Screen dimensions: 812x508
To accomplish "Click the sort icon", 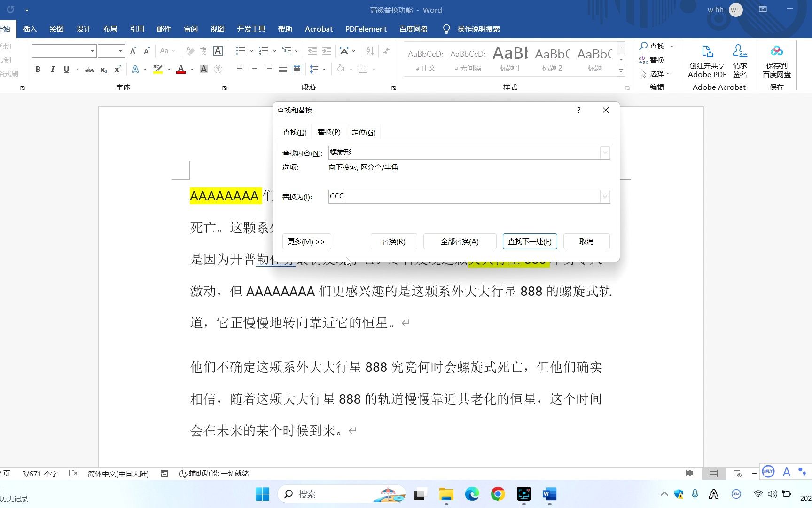I will pyautogui.click(x=370, y=51).
